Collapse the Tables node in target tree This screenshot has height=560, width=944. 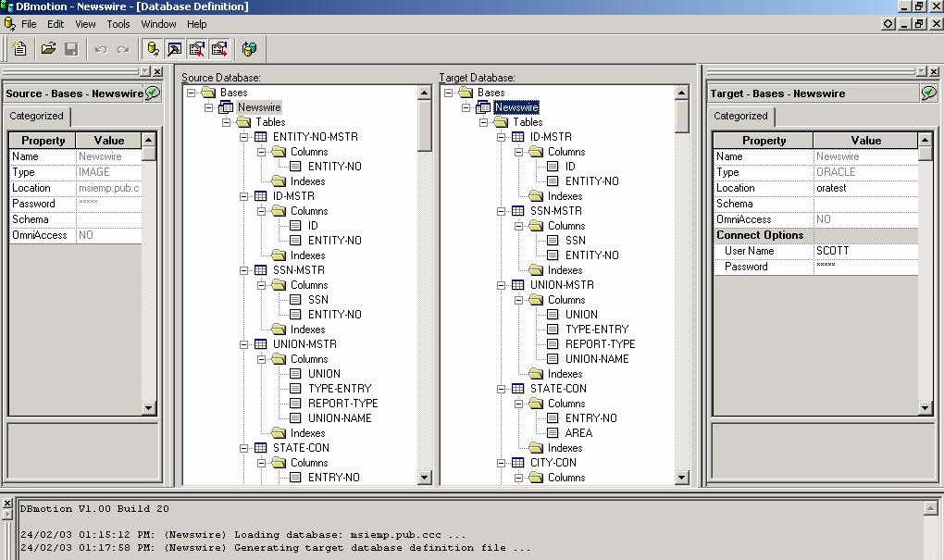(483, 122)
